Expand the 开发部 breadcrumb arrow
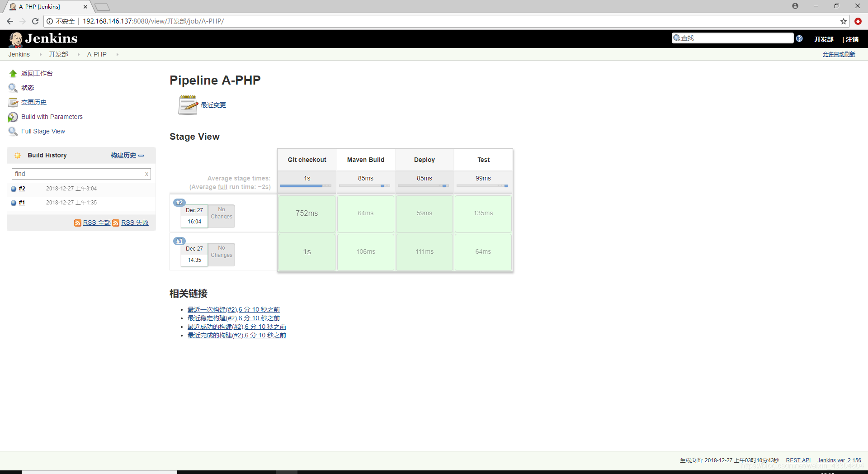Viewport: 868px width, 474px height. click(78, 54)
